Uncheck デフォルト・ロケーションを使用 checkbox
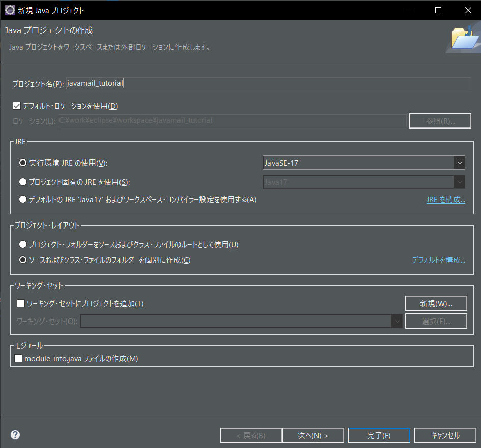This screenshot has width=481, height=448. click(17, 106)
